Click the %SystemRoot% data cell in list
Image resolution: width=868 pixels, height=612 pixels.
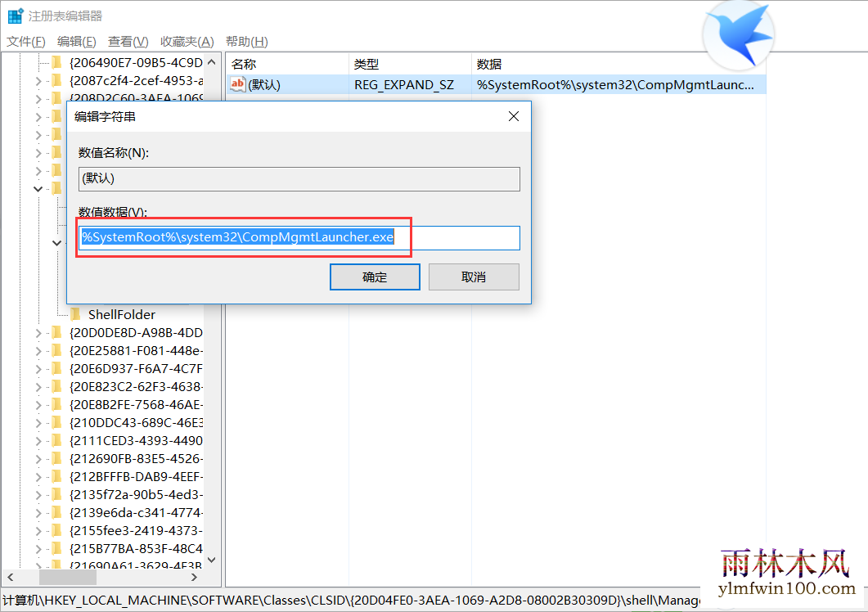[x=615, y=85]
